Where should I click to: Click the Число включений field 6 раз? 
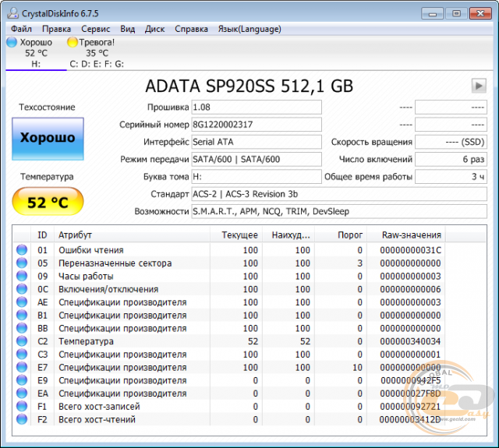pos(451,159)
